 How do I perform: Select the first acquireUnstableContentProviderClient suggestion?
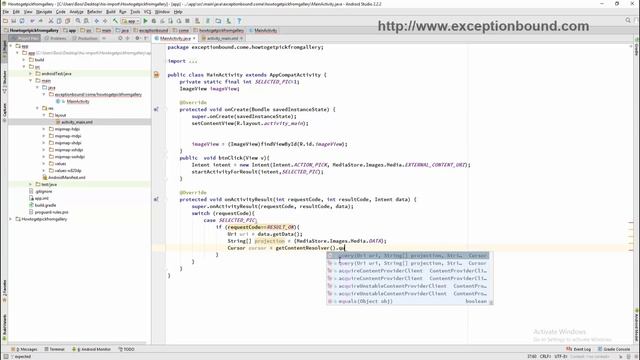point(408,286)
